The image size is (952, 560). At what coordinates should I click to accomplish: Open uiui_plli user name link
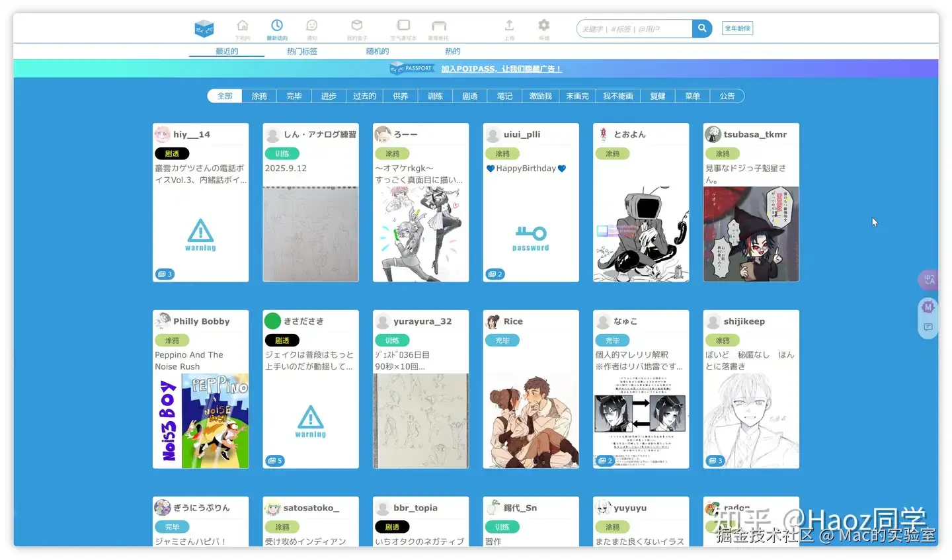522,134
